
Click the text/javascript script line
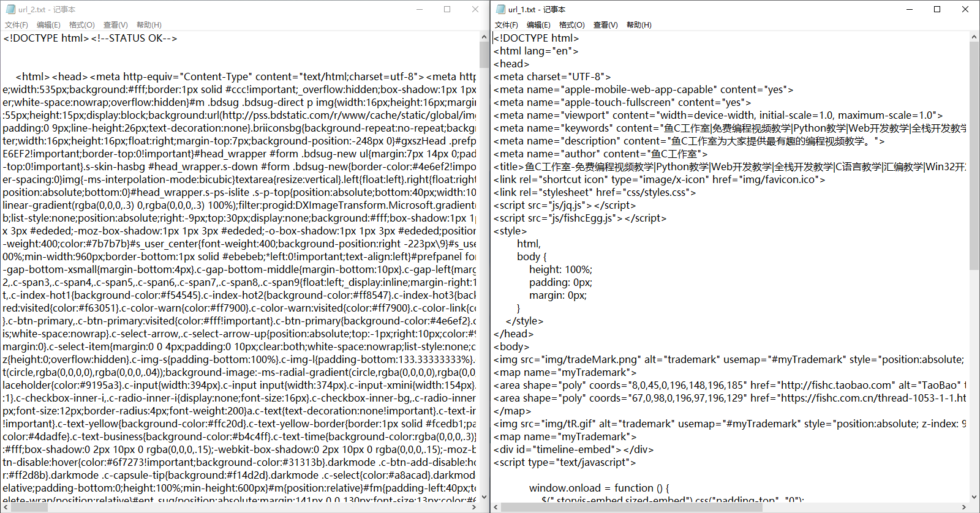(x=565, y=462)
